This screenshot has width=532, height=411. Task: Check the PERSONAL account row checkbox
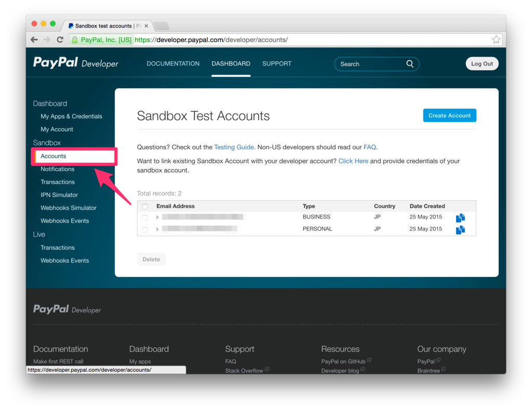(x=145, y=230)
